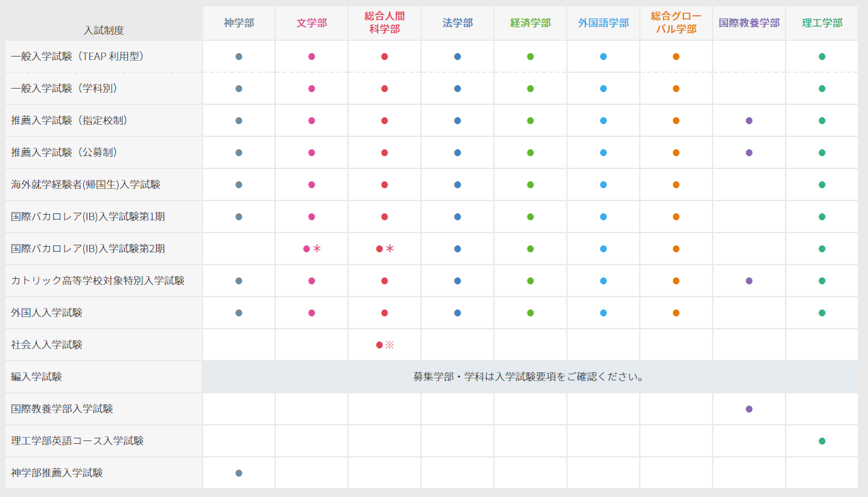
Task: Open the 一般入学試験（TEAP利用型）row label
Action: pos(82,55)
